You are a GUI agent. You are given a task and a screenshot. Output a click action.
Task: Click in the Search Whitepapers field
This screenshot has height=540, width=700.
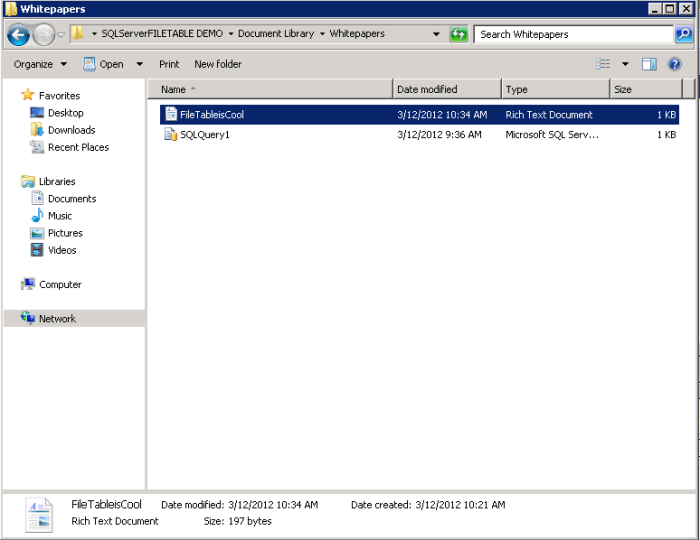(x=572, y=34)
